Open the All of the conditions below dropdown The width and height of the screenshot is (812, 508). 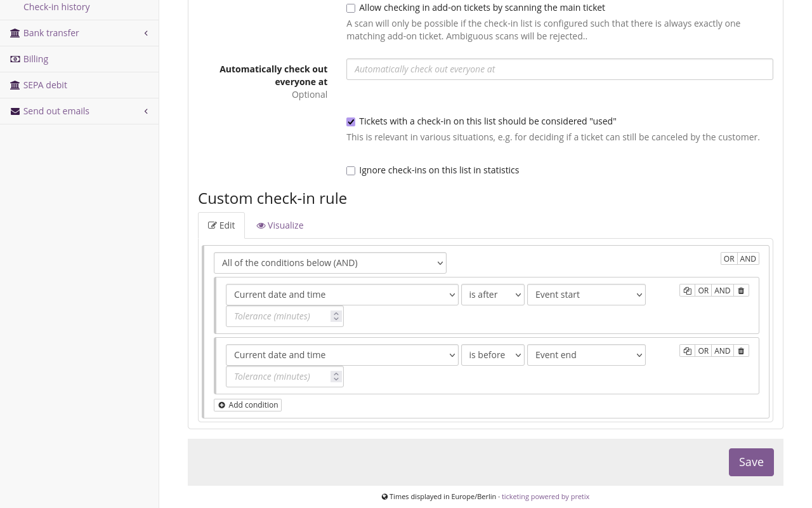coord(330,262)
